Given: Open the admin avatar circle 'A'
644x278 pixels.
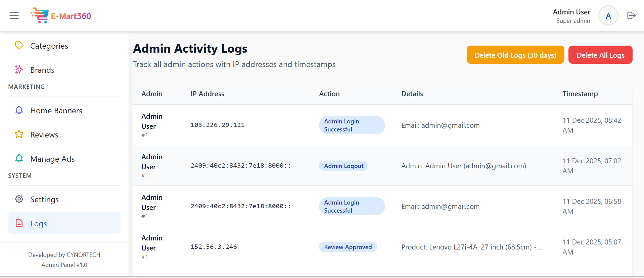Looking at the screenshot, I should pyautogui.click(x=608, y=16).
